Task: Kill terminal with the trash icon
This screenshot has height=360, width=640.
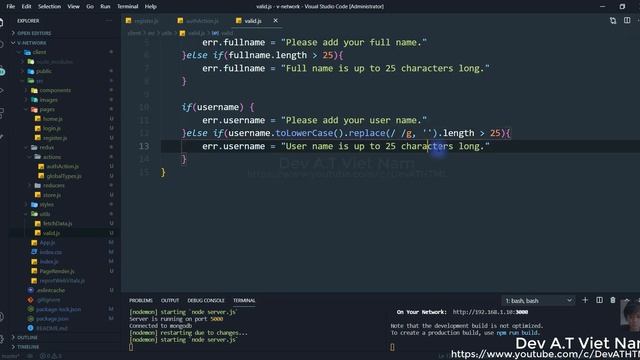Action: pyautogui.click(x=613, y=300)
